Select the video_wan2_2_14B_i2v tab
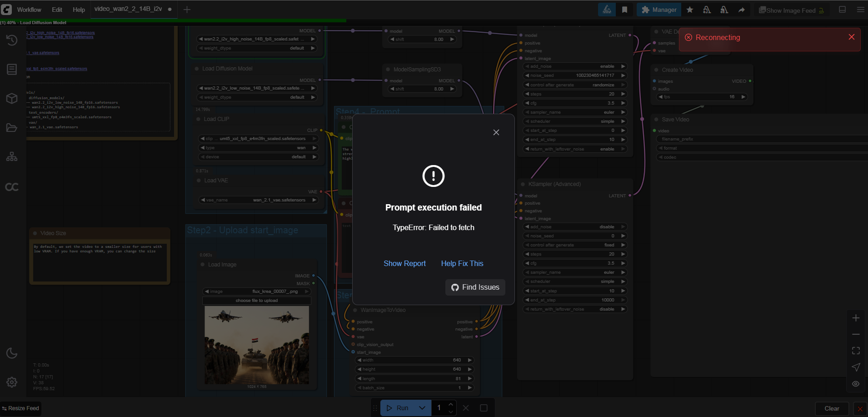868x417 pixels. [128, 9]
